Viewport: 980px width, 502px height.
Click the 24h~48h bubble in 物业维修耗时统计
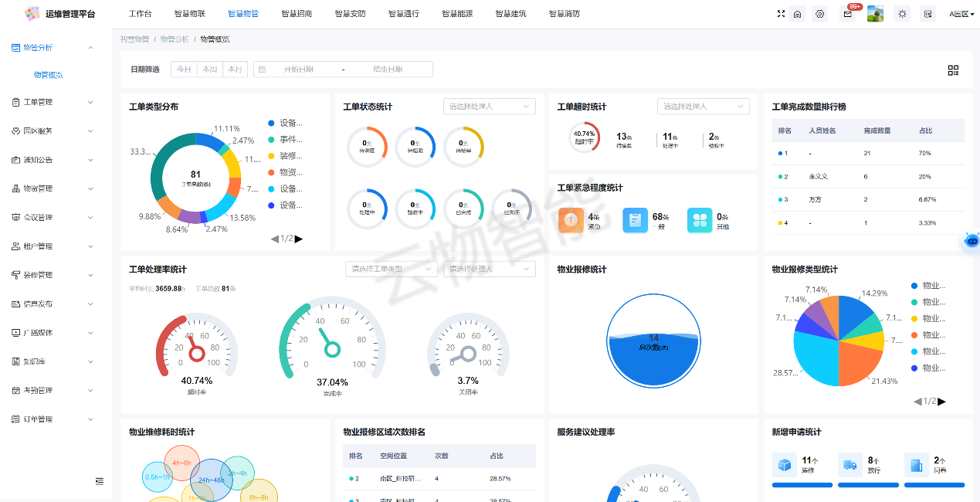tap(211, 480)
